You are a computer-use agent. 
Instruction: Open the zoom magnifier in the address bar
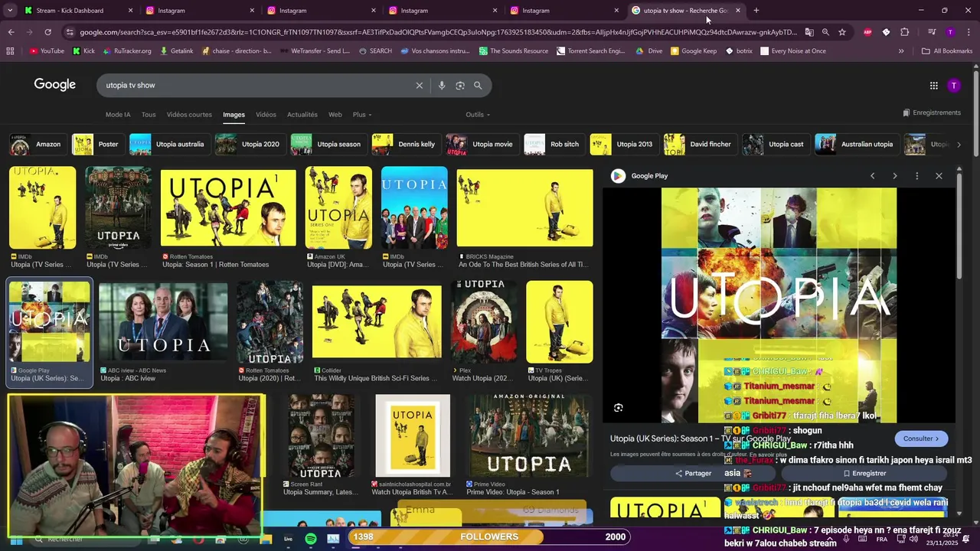825,32
